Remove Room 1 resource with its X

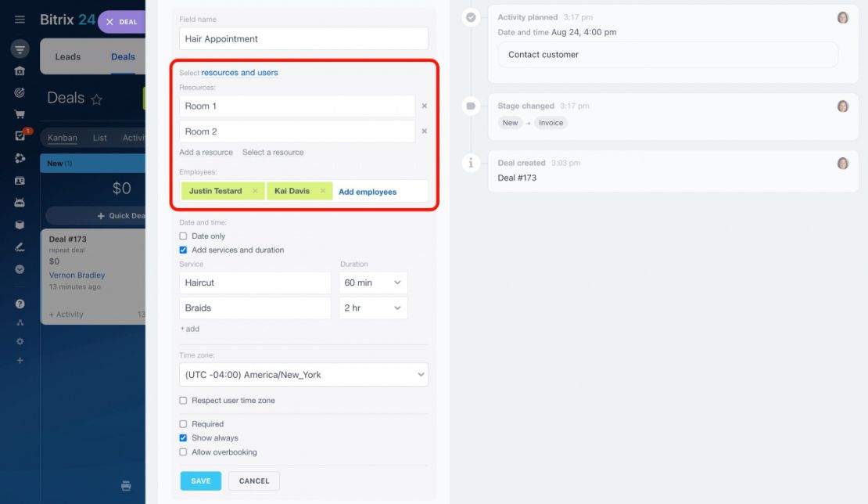click(425, 106)
